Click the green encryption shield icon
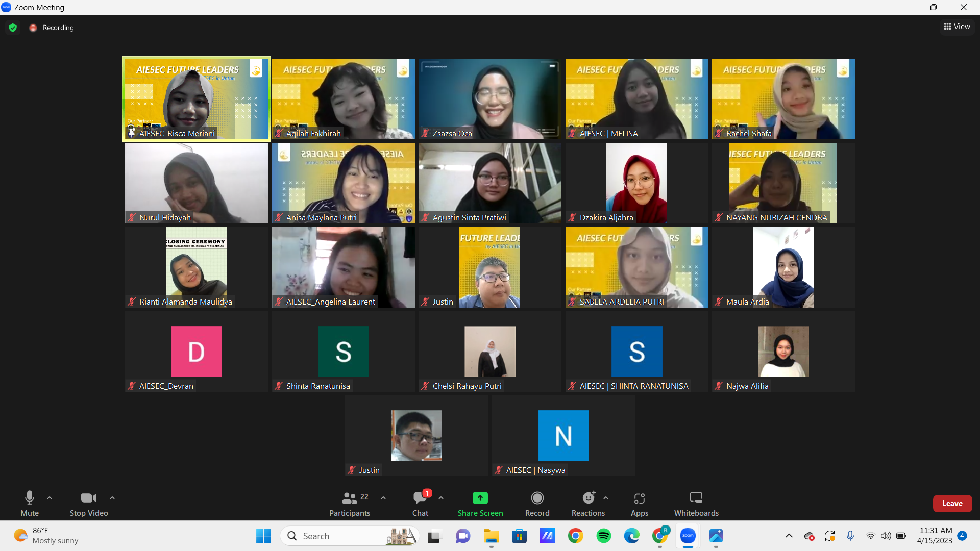Viewport: 980px width, 551px height. 13,28
